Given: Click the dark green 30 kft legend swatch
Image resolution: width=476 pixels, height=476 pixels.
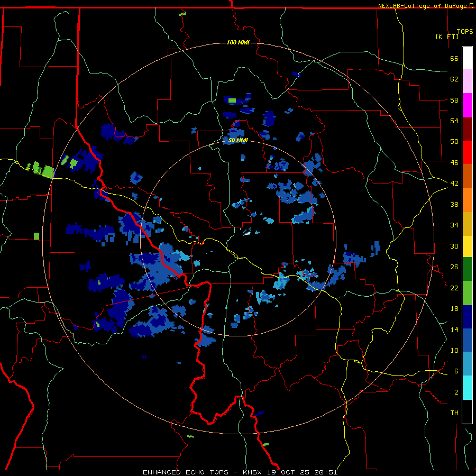Looking at the screenshot, I should 467,269.
